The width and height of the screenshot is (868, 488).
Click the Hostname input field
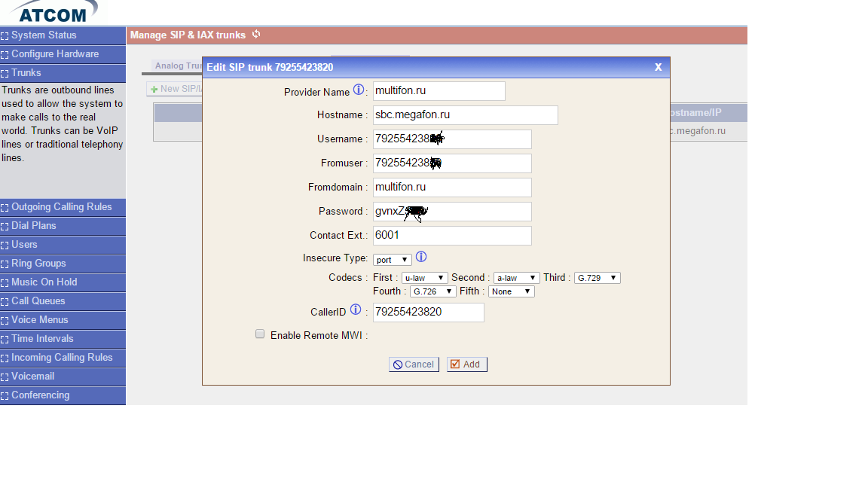pos(465,115)
